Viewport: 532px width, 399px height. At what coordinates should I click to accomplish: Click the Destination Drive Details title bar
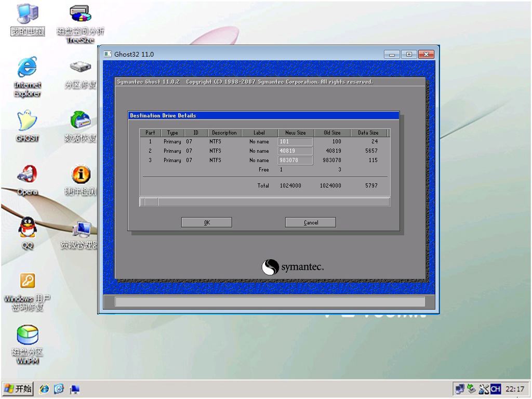pos(263,115)
